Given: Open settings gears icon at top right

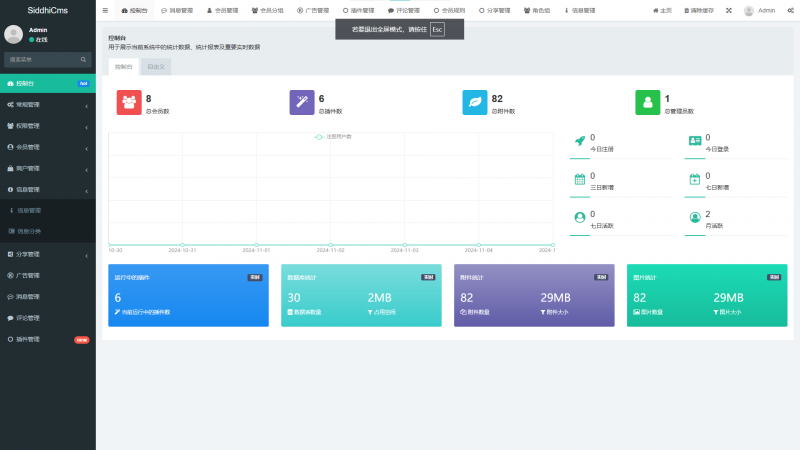Looking at the screenshot, I should [x=790, y=10].
